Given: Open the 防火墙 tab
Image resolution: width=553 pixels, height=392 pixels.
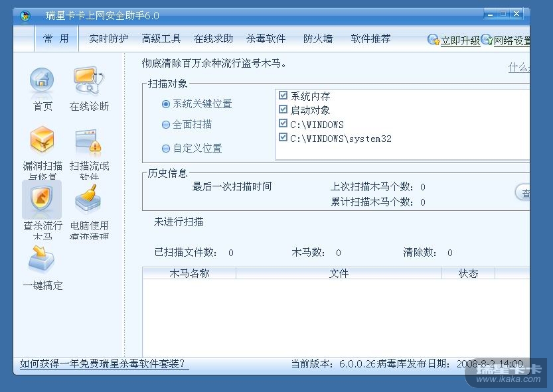Looking at the screenshot, I should 318,38.
